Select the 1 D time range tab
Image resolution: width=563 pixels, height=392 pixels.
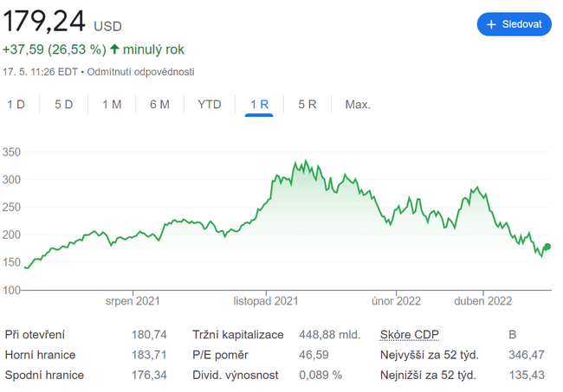point(16,105)
